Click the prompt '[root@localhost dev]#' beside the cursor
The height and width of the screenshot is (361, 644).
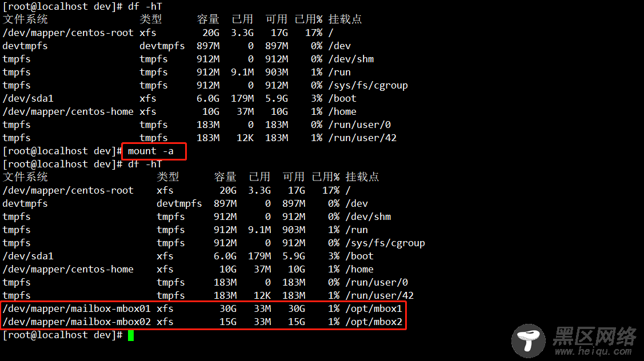click(x=62, y=335)
